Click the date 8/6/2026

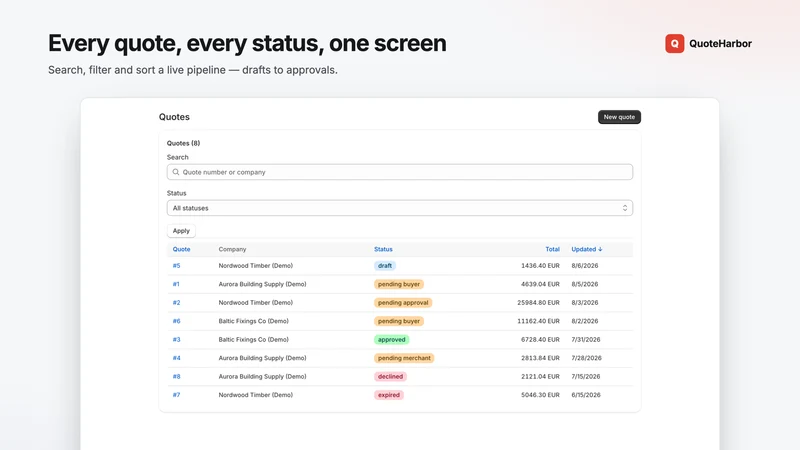585,266
